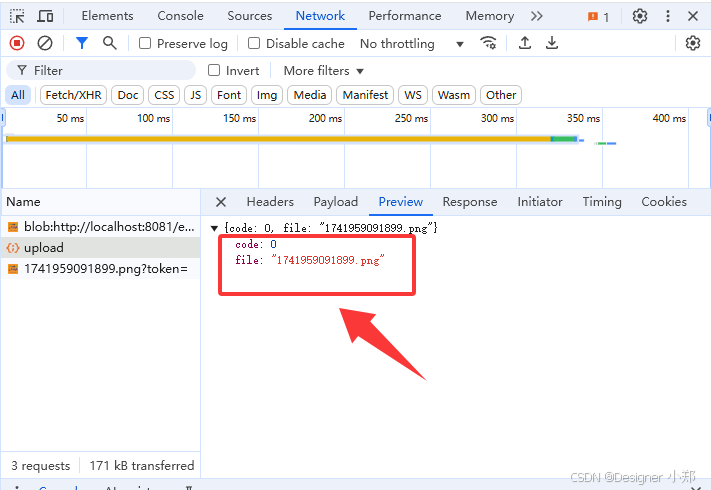Image resolution: width=711 pixels, height=490 pixels.
Task: Enable Preserve log checkbox
Action: (145, 44)
